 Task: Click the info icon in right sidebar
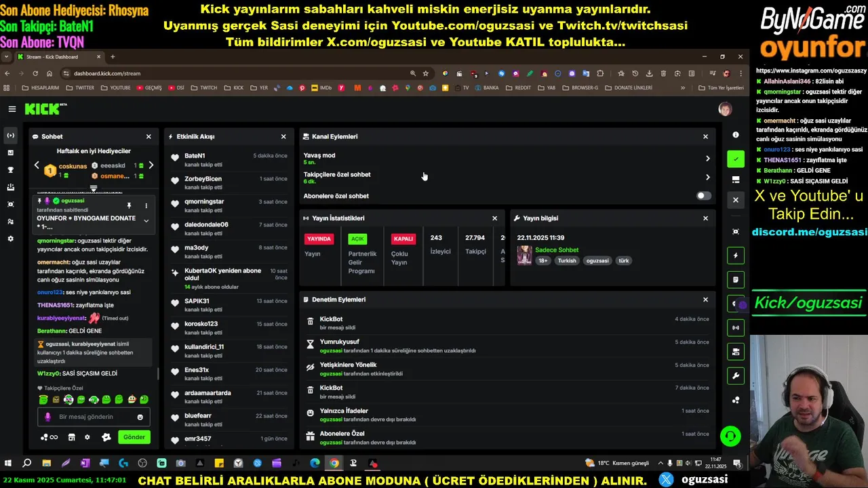click(736, 135)
